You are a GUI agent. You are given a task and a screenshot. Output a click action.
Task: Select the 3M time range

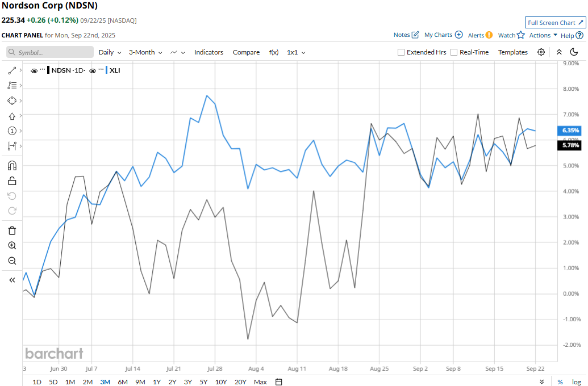105,381
